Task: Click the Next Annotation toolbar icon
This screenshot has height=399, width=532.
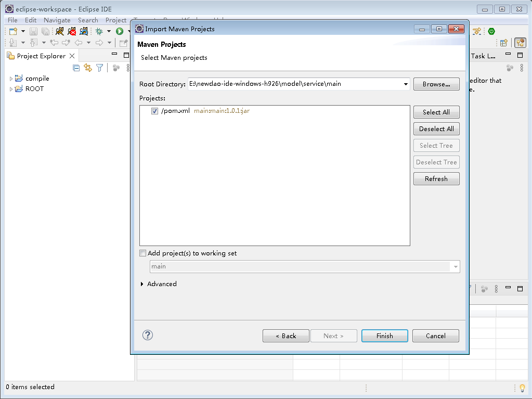Action: [13, 43]
